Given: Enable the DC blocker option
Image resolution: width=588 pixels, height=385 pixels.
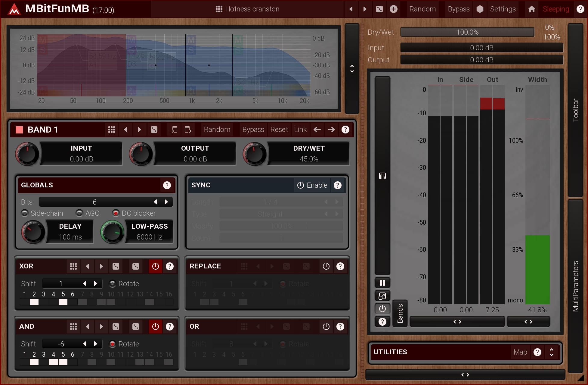Looking at the screenshot, I should tap(116, 213).
